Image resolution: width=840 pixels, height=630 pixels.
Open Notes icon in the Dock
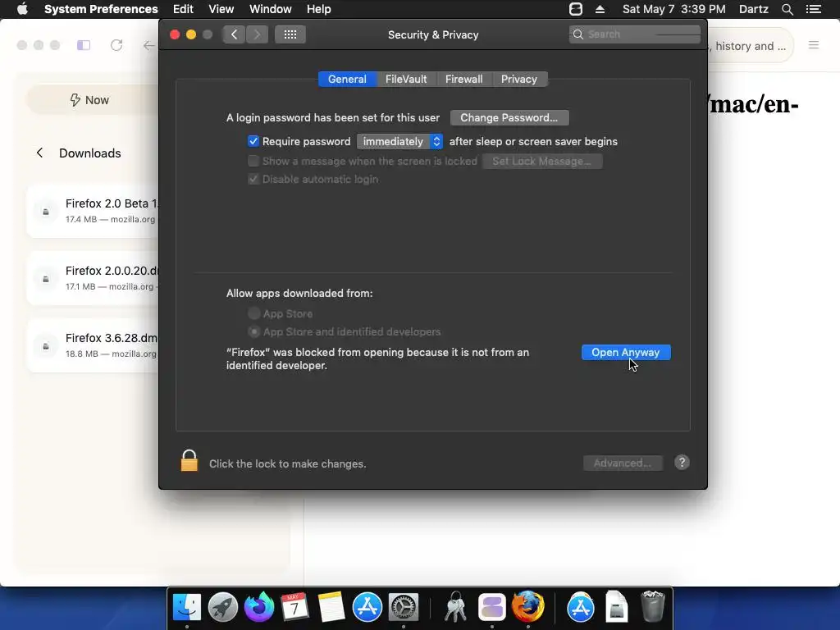(331, 607)
